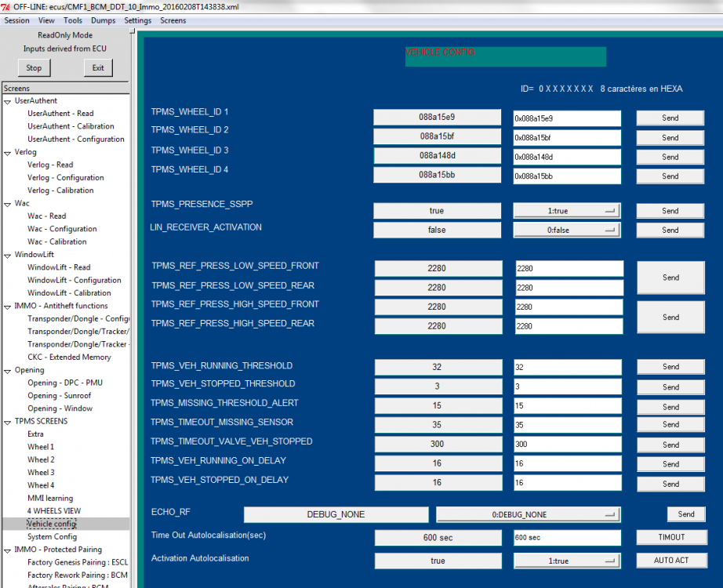Screen dimensions: 723x588
Task: Open the TPMS_PRESENCE_SSPP dropdown
Action: pyautogui.click(x=567, y=211)
